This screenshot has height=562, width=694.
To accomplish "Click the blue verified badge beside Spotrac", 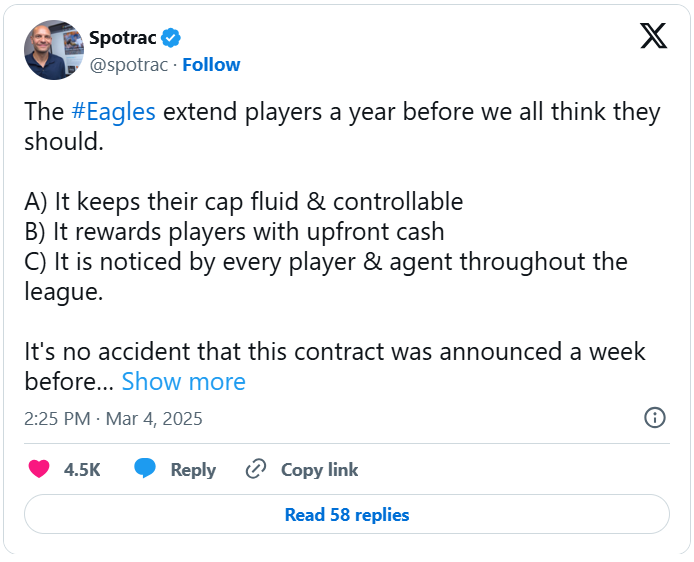I will [x=171, y=38].
